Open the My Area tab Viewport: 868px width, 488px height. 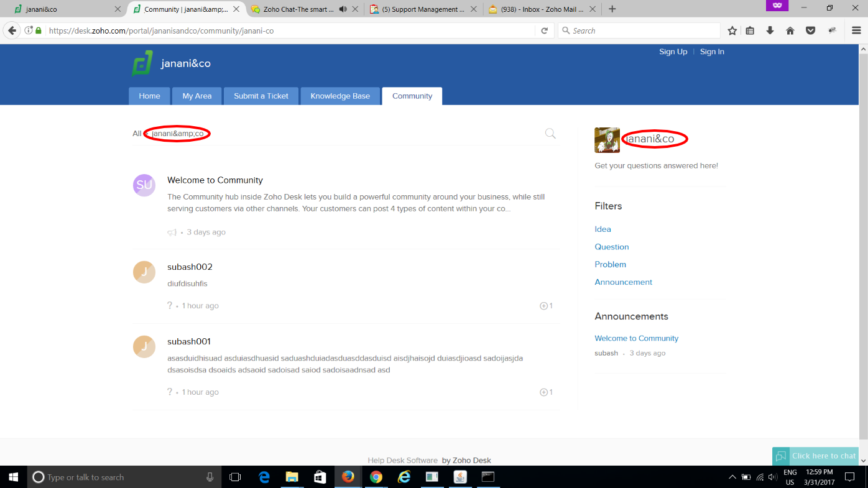coord(196,96)
